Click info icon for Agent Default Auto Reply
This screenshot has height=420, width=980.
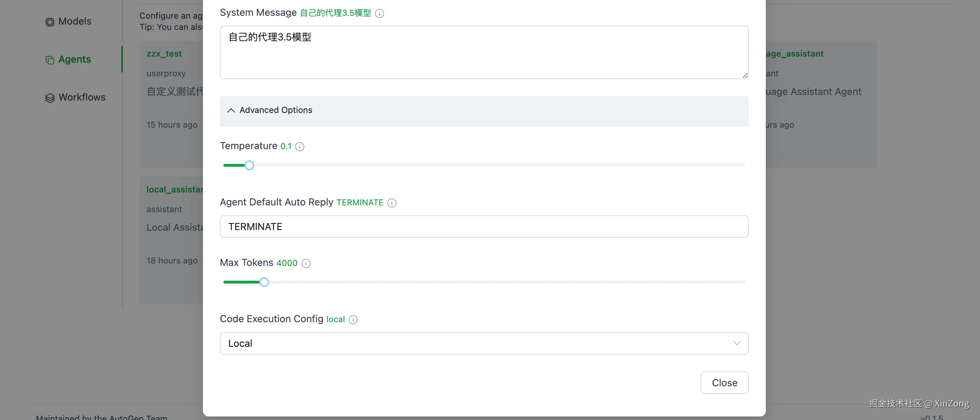click(392, 203)
